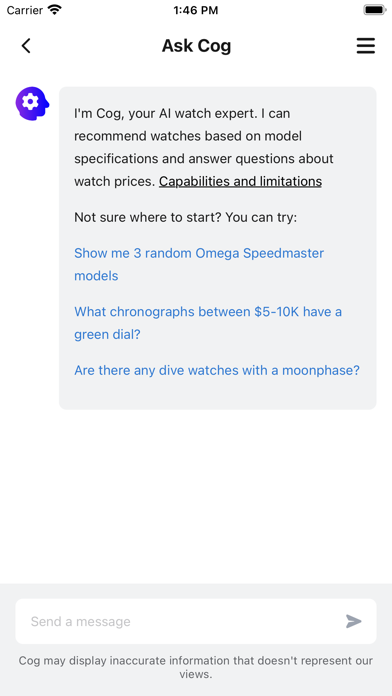Tap the blank chat area below the message
The height and width of the screenshot is (696, 392).
click(x=196, y=496)
